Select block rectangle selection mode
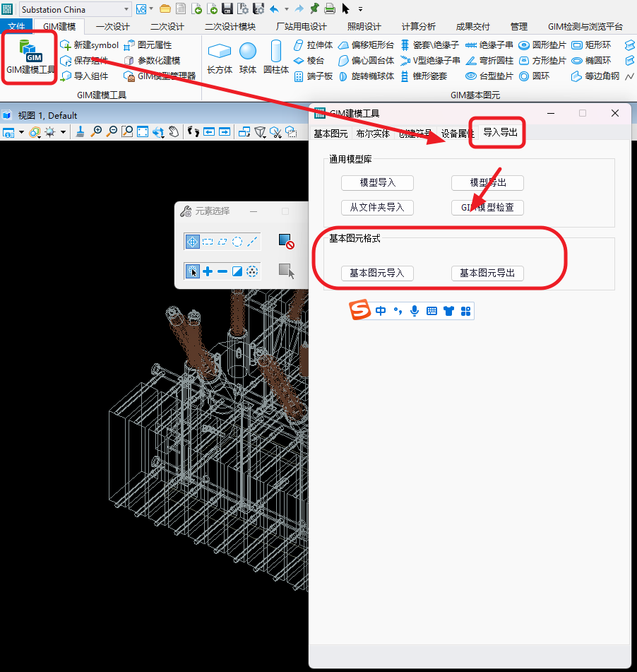637x672 pixels. pyautogui.click(x=208, y=242)
